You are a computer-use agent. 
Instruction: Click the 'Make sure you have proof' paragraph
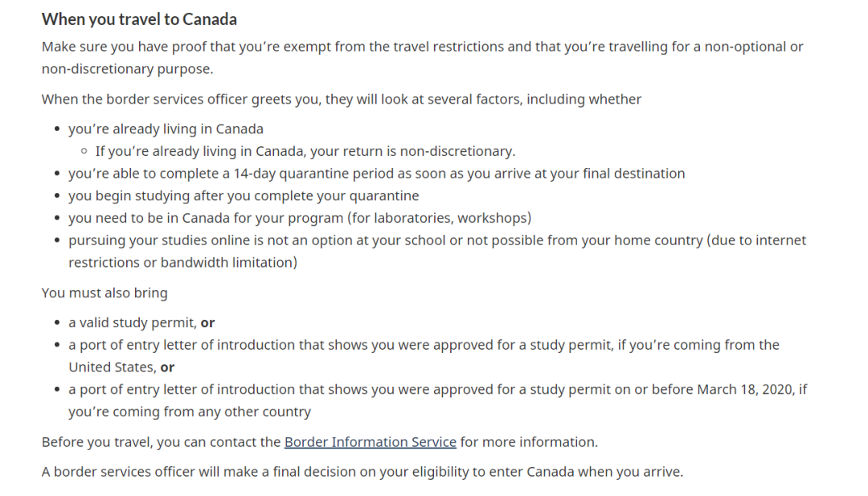coord(422,58)
